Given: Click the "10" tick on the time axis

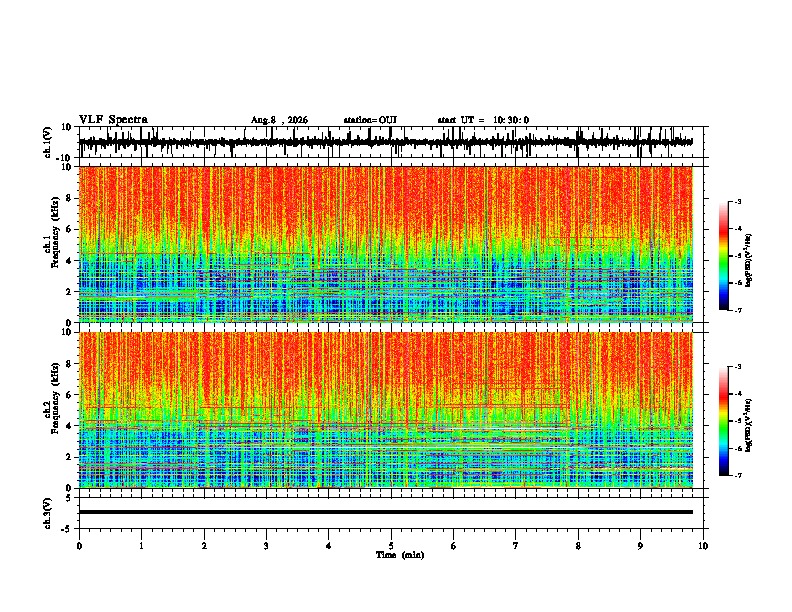Looking at the screenshot, I should point(703,546).
